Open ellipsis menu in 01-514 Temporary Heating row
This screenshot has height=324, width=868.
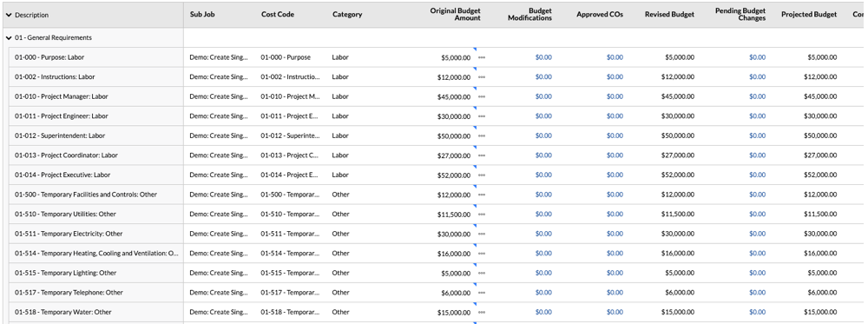[x=482, y=254]
